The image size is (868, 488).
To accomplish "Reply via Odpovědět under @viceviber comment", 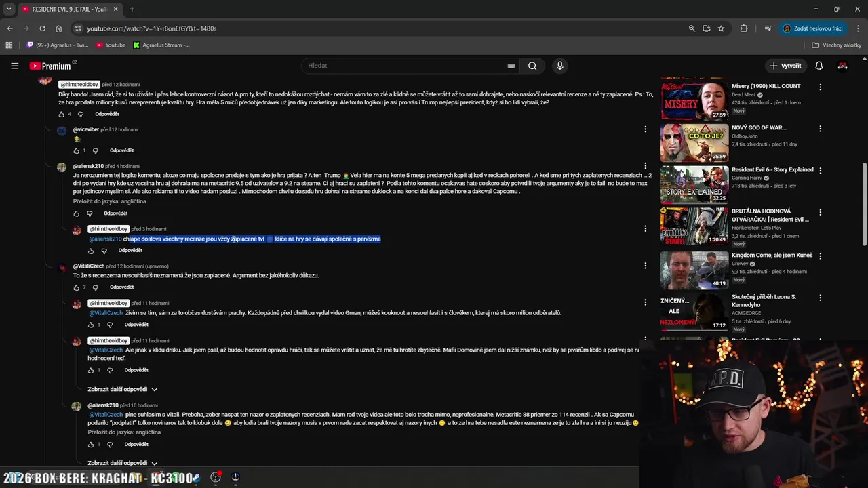I will (x=121, y=150).
